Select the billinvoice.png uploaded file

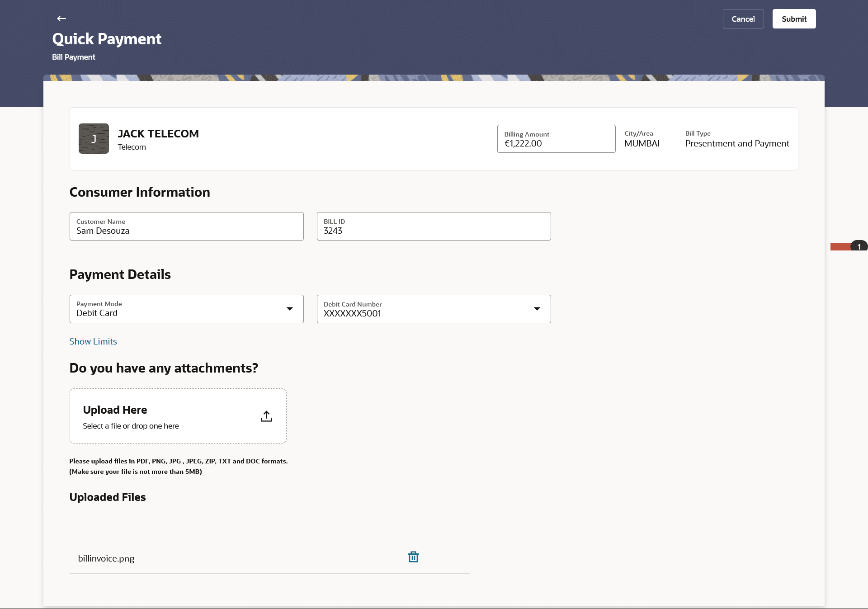point(106,558)
